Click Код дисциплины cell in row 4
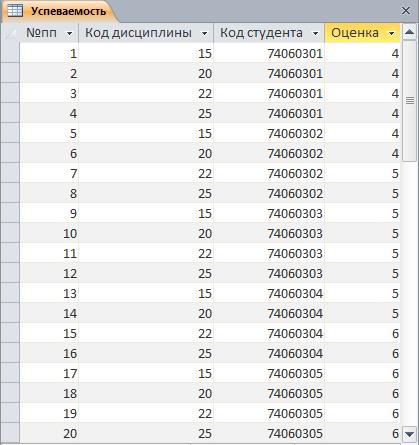 pyautogui.click(x=146, y=113)
